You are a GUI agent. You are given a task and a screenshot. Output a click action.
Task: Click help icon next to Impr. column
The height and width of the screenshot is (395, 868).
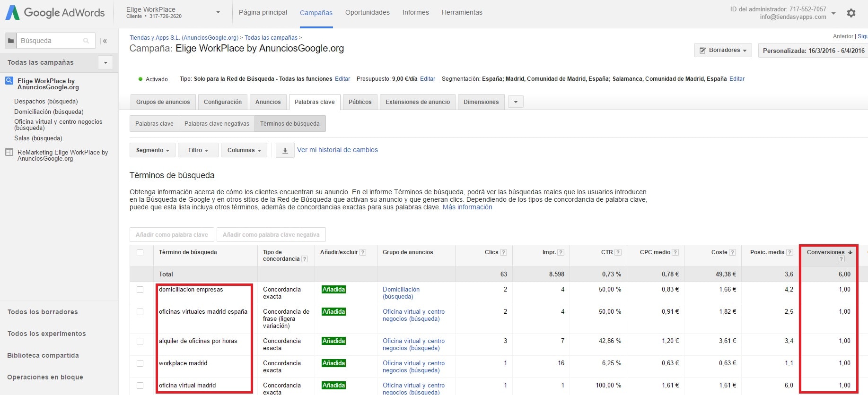[561, 252]
